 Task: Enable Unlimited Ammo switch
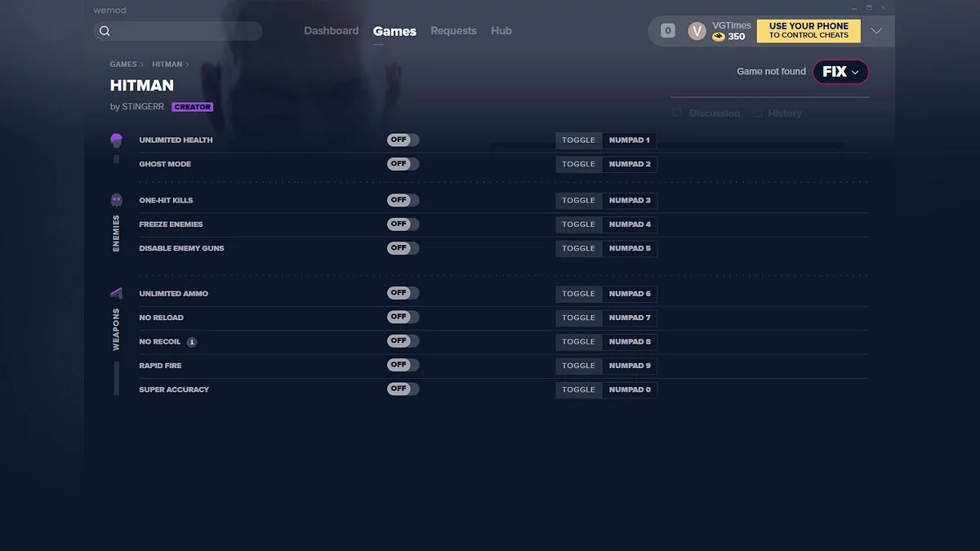(403, 293)
